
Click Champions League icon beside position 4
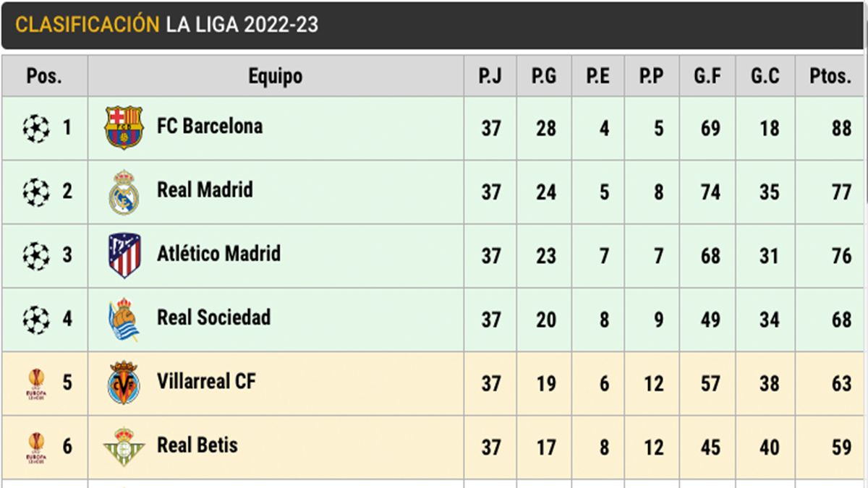tap(36, 320)
